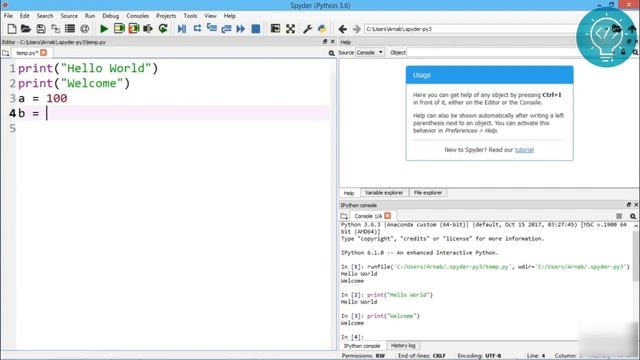Go back with the left arrow
This screenshot has height=360, width=640.
[342, 29]
